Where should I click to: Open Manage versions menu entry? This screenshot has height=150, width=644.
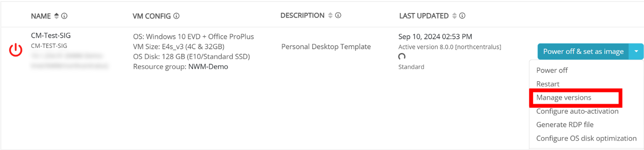tap(563, 98)
